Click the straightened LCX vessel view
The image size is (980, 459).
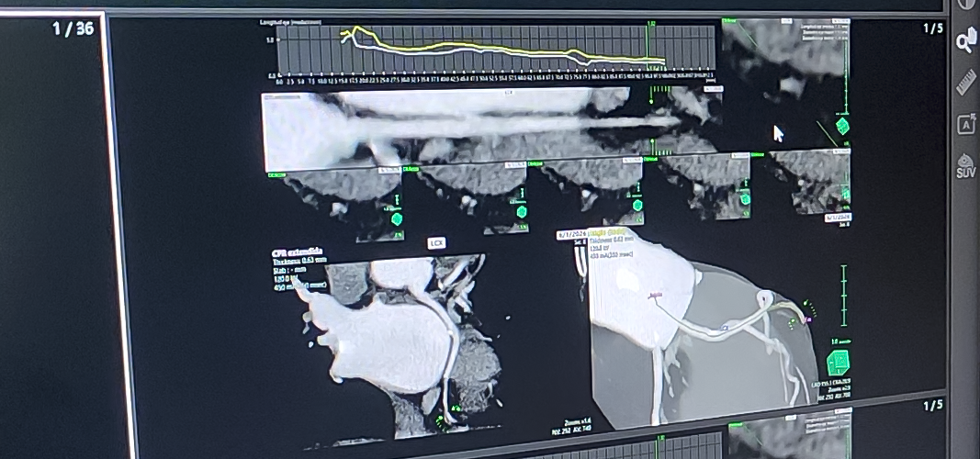click(x=490, y=129)
